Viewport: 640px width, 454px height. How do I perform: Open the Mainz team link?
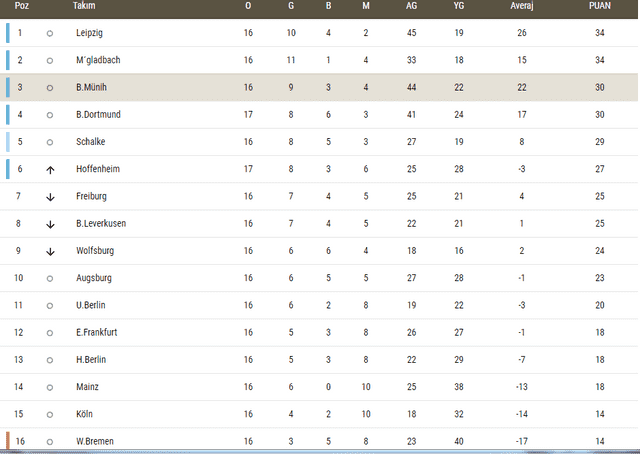pyautogui.click(x=87, y=387)
